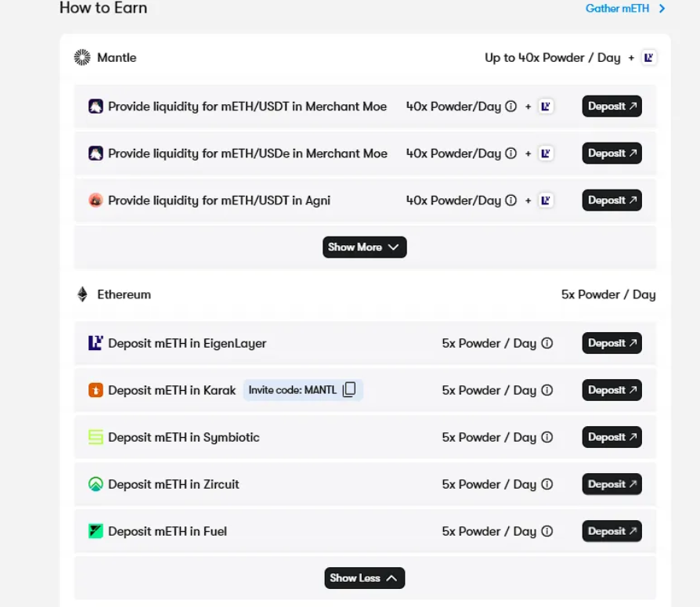Copy the Karak invite code MANTL
This screenshot has width=700, height=607.
[349, 390]
